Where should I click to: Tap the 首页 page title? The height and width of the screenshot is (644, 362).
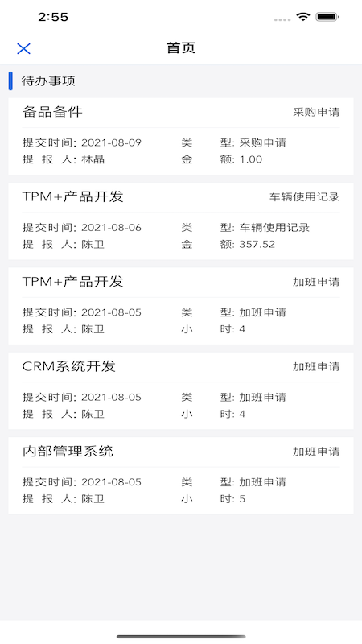pos(180,48)
